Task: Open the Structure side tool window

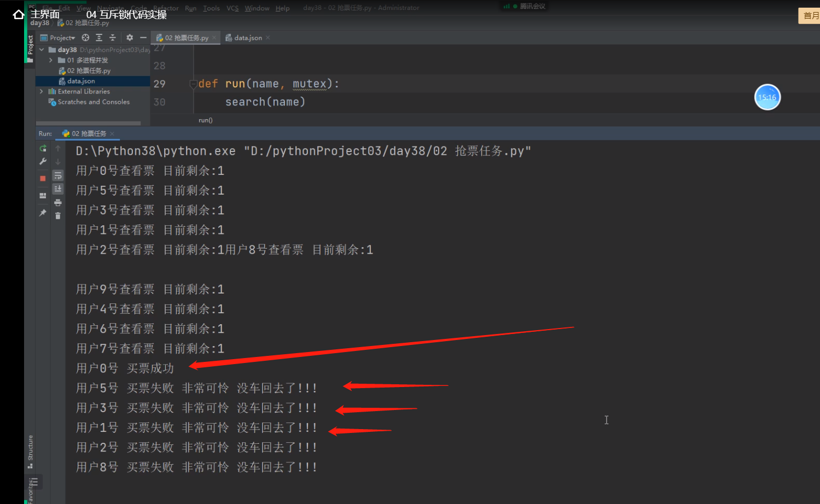Action: (30, 452)
